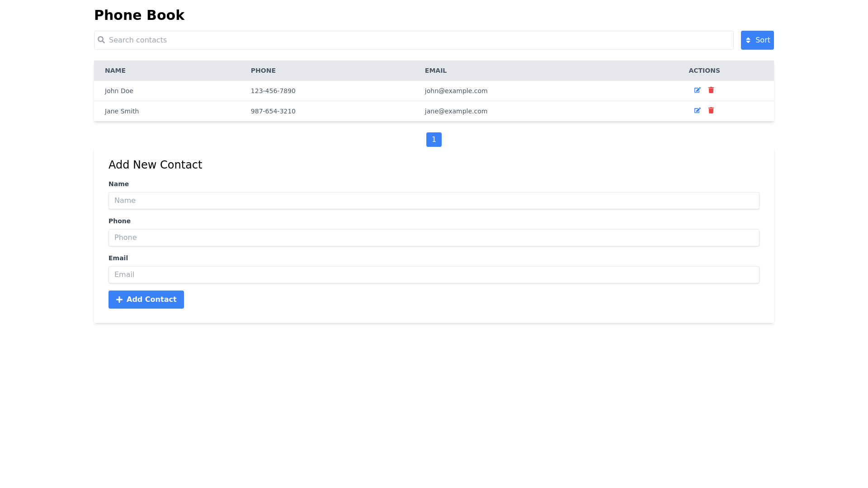Edit the Jane Smith contact
Image resolution: width=868 pixels, height=488 pixels.
click(697, 111)
